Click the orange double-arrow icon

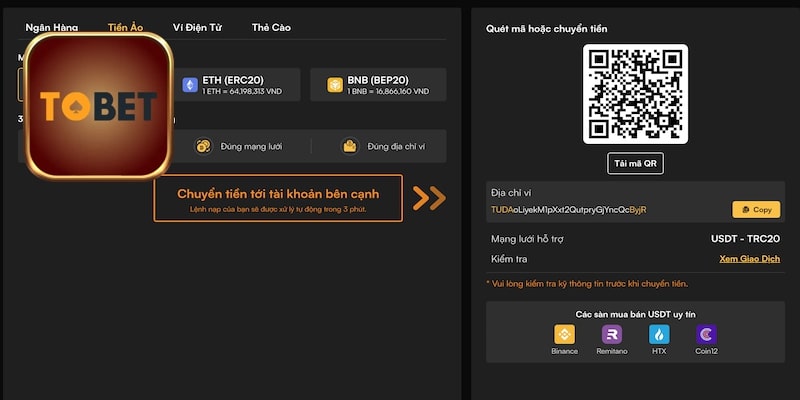[x=429, y=198]
